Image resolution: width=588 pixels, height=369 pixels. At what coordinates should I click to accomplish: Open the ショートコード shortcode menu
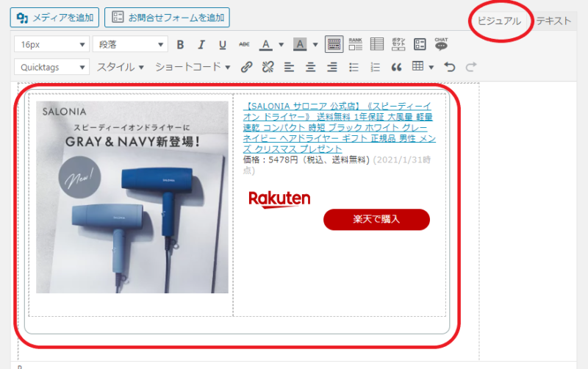click(x=193, y=68)
